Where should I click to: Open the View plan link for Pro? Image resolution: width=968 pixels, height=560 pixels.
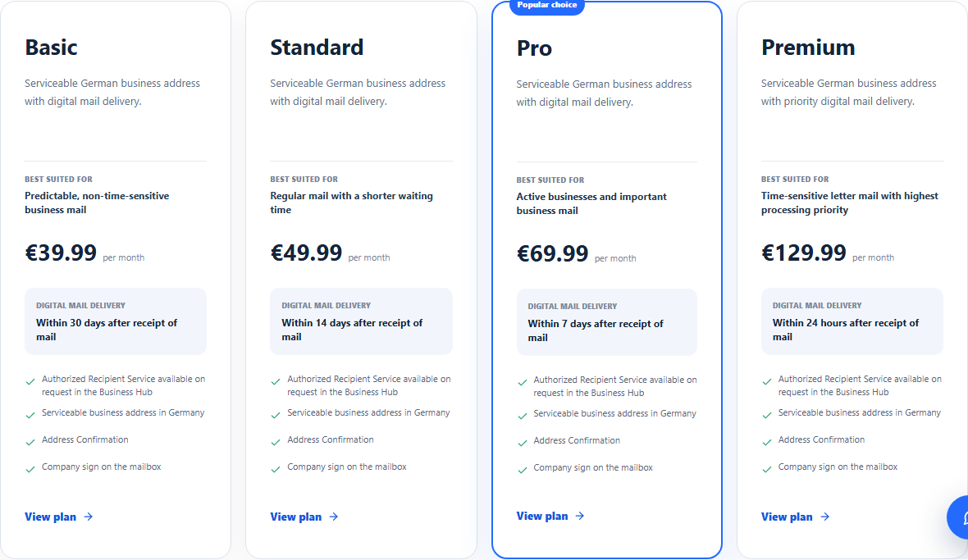pos(550,516)
